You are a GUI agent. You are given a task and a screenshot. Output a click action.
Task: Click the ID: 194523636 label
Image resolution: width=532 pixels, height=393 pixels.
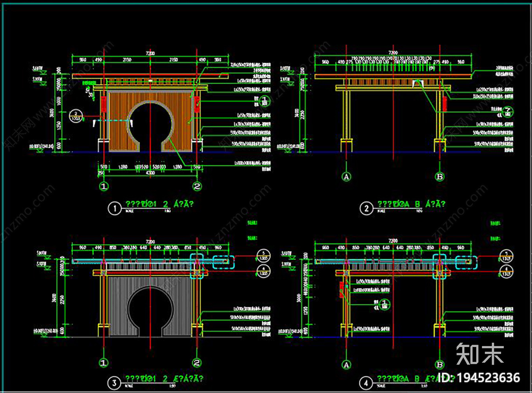pos(479,378)
